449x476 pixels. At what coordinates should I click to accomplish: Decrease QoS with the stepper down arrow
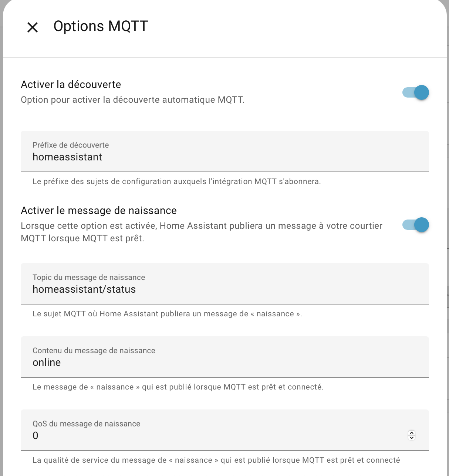(412, 438)
